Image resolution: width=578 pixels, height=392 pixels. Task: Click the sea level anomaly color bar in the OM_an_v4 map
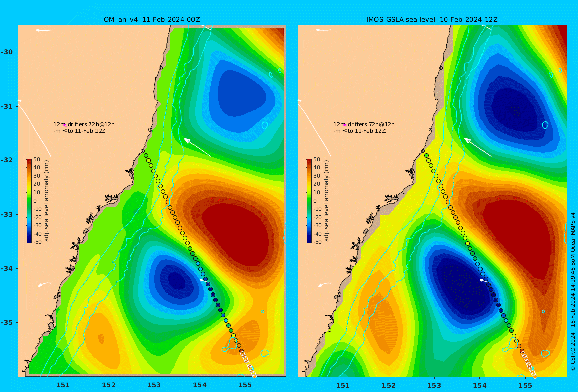click(x=29, y=201)
